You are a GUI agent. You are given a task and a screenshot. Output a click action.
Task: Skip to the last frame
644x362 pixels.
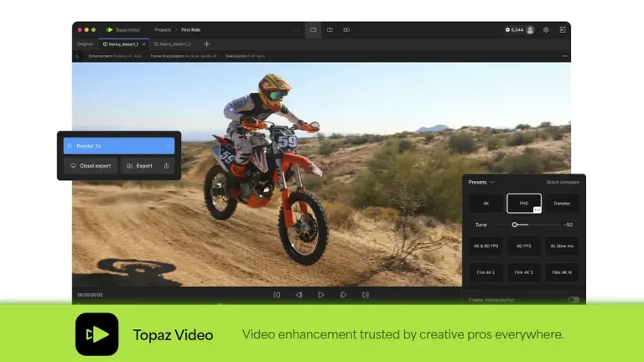pos(365,295)
